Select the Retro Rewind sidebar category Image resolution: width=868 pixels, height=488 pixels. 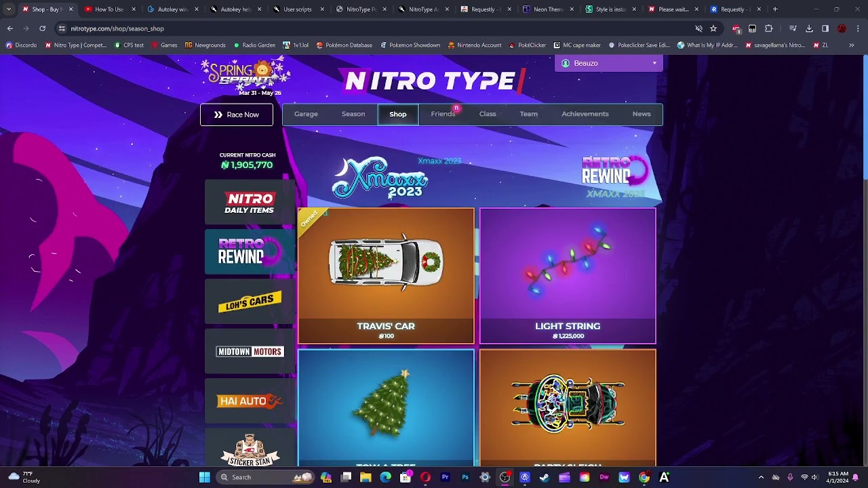(x=250, y=251)
